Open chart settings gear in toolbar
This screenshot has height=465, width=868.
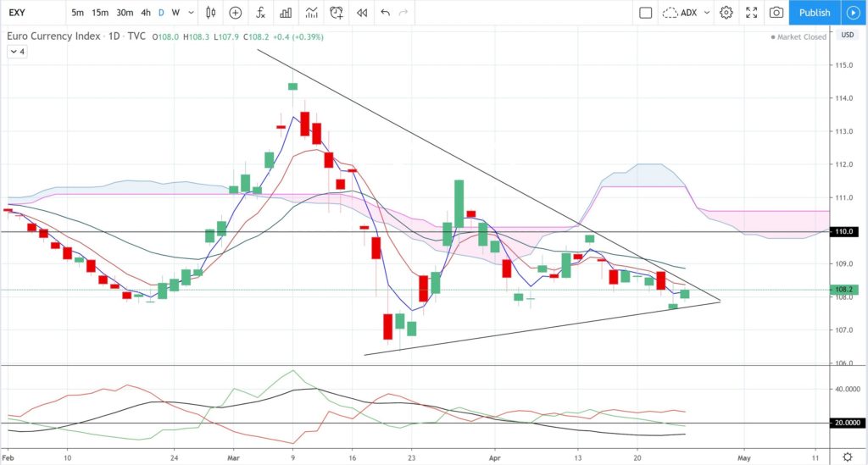click(x=726, y=12)
